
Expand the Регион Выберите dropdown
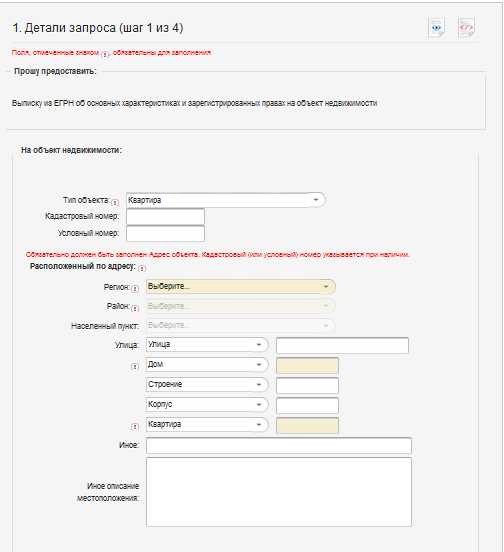(x=240, y=287)
